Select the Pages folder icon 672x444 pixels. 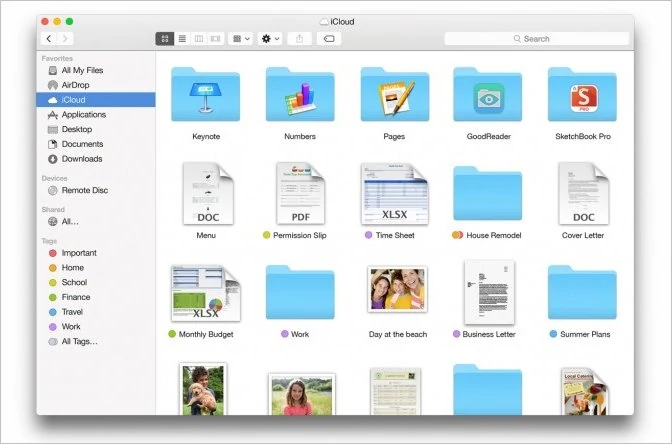(x=395, y=94)
